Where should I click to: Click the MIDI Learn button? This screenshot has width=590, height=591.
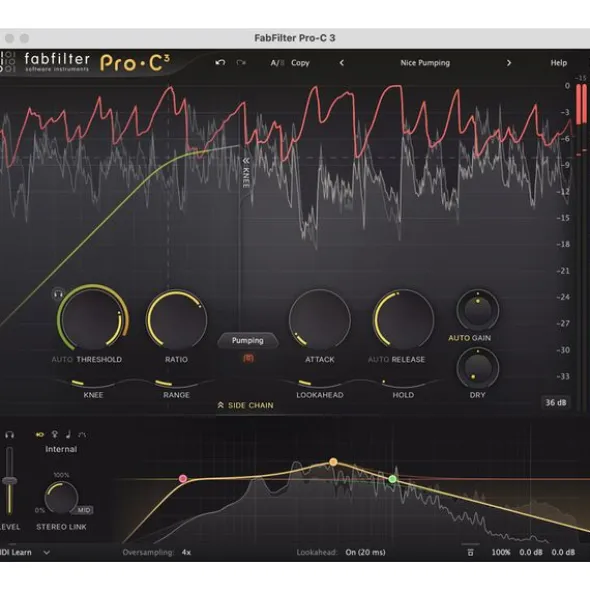coord(15,553)
